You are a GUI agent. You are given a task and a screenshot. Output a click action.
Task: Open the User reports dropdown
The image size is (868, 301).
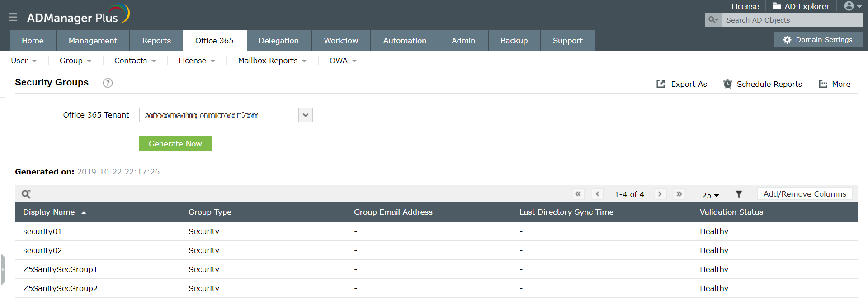[24, 61]
